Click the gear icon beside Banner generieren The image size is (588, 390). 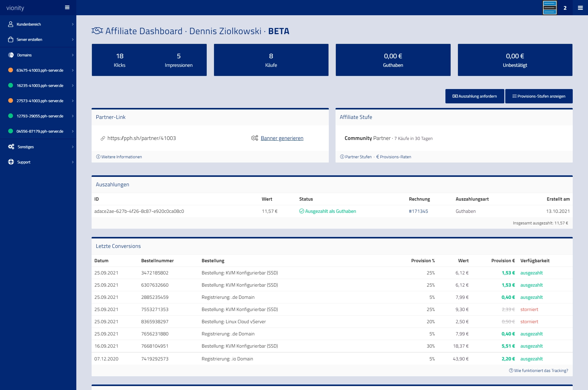click(255, 138)
